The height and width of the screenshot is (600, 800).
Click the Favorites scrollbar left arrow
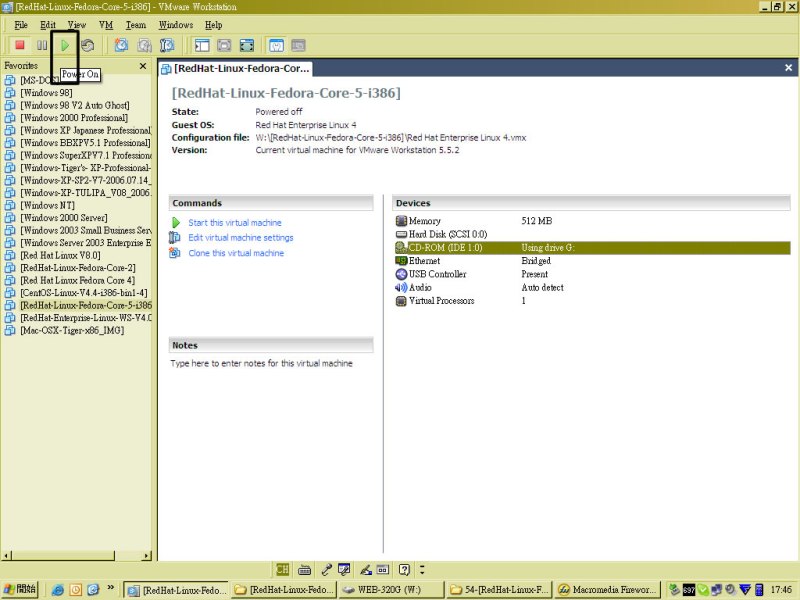7,556
